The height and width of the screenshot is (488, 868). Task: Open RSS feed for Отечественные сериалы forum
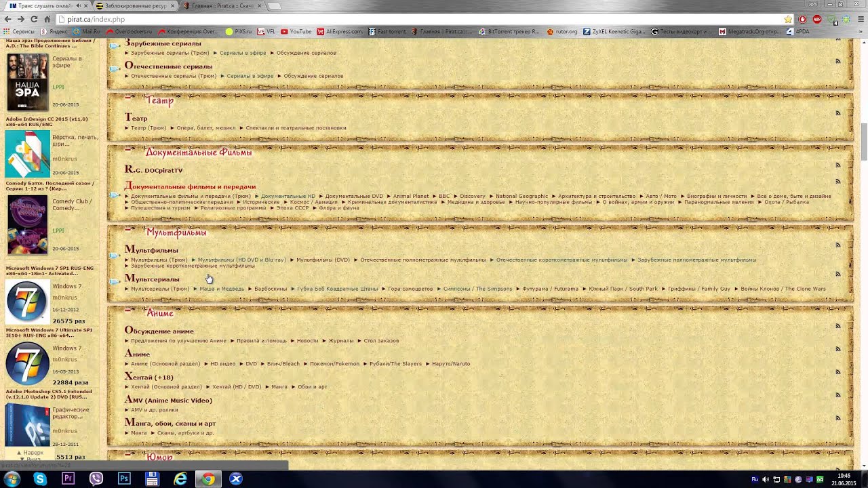tap(837, 61)
